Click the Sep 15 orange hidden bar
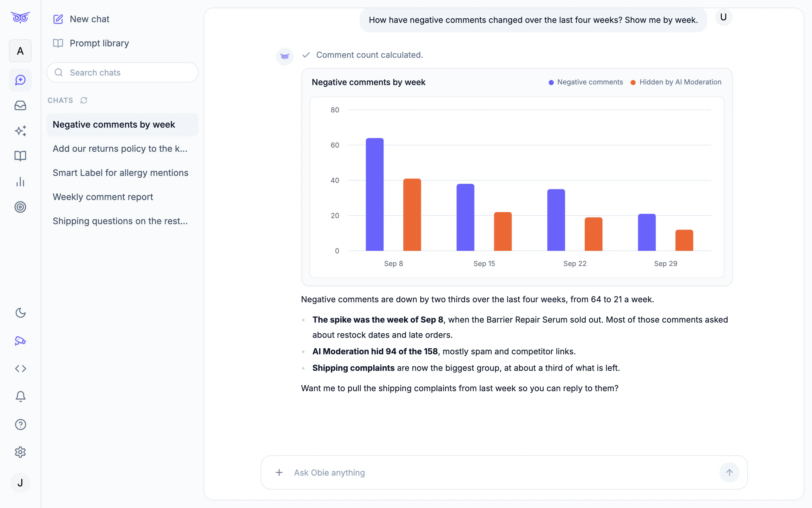The height and width of the screenshot is (508, 812). (x=503, y=231)
